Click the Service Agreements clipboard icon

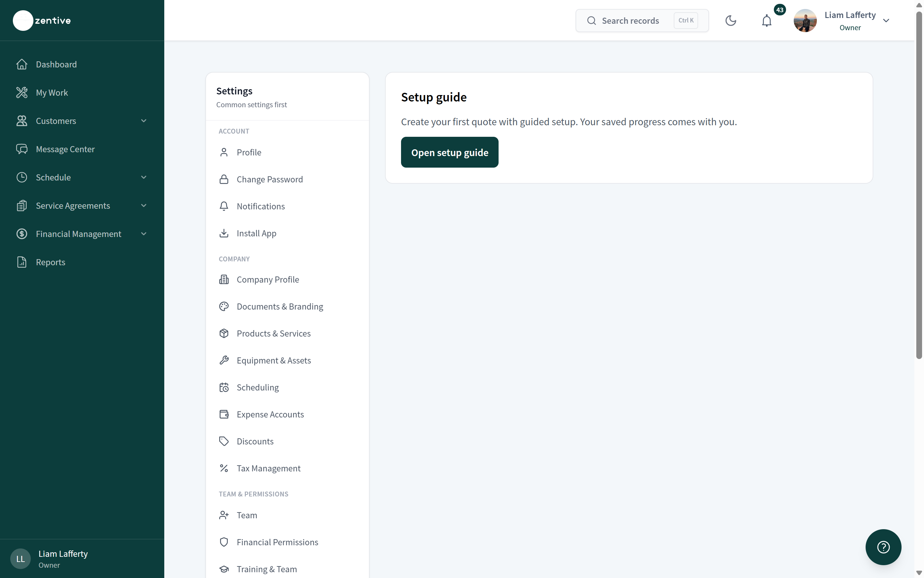pos(22,206)
